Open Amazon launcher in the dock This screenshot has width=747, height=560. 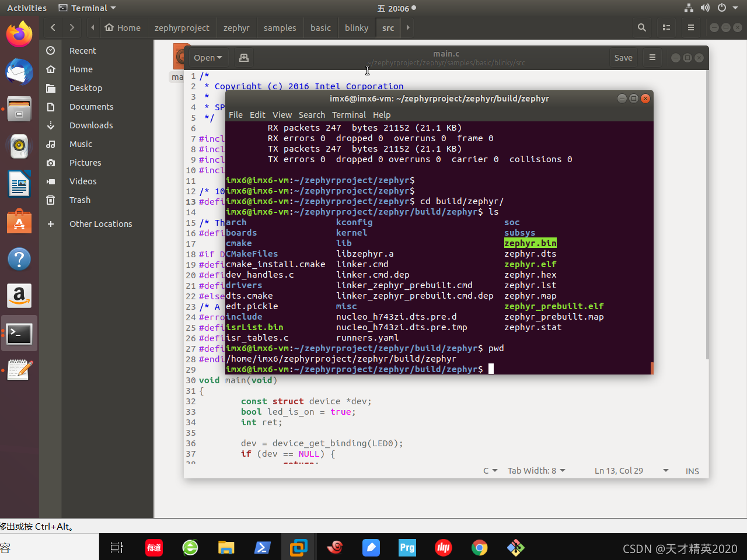coord(19,296)
